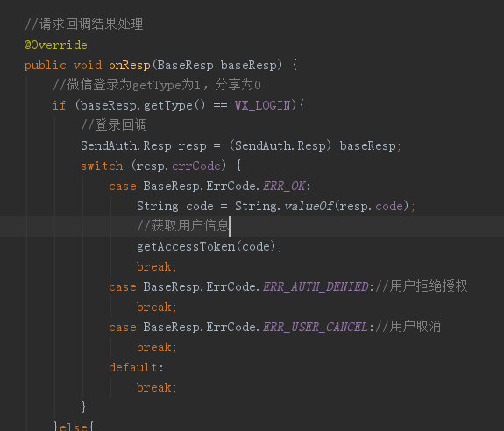Click baseResp.getType() in the if statement
Screen dimensions: 504x431
[142, 105]
